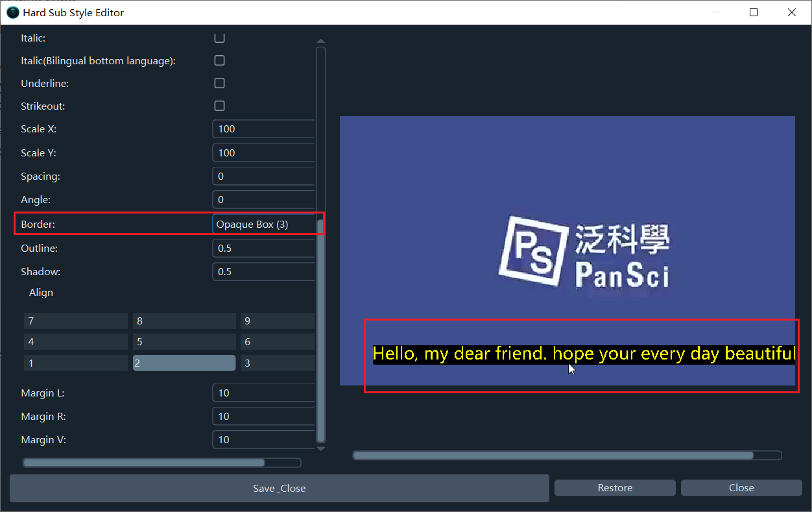The width and height of the screenshot is (812, 512).
Task: Click the Outline value field
Action: [x=264, y=249]
